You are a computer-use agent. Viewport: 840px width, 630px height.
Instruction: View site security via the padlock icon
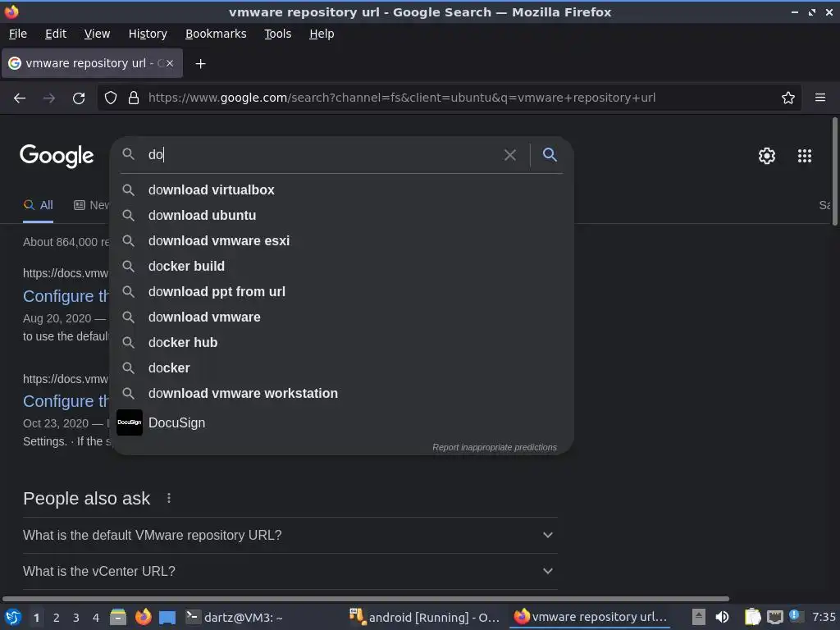click(134, 98)
